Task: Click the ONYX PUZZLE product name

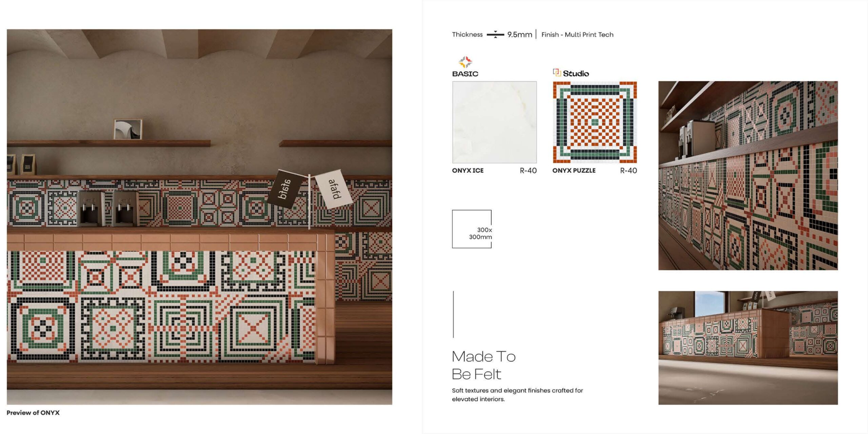Action: 574,171
